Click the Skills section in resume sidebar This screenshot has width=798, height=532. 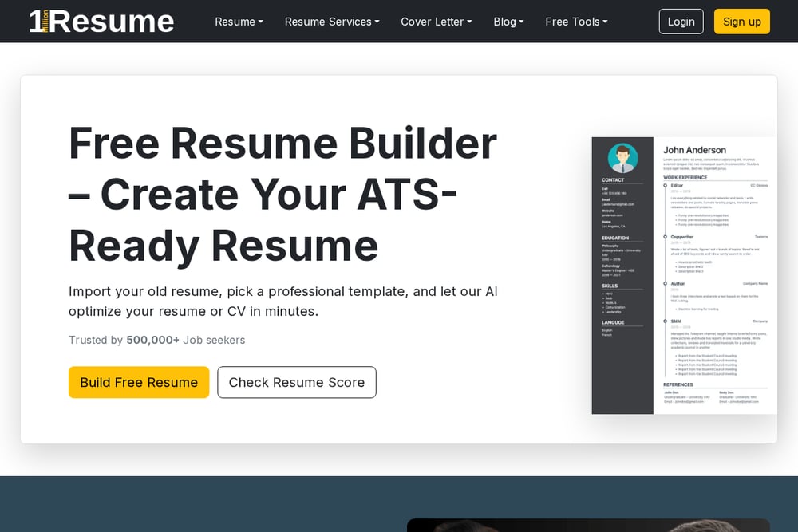click(609, 286)
